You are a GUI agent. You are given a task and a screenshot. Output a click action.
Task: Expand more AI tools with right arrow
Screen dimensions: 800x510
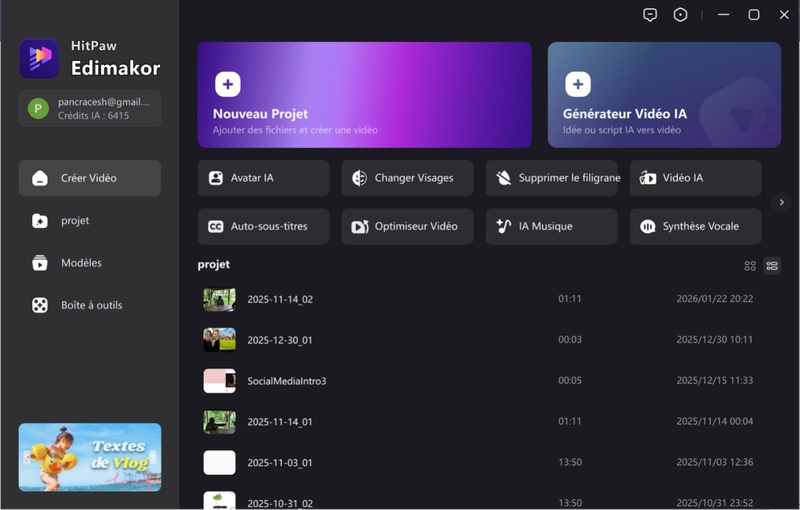pos(782,202)
